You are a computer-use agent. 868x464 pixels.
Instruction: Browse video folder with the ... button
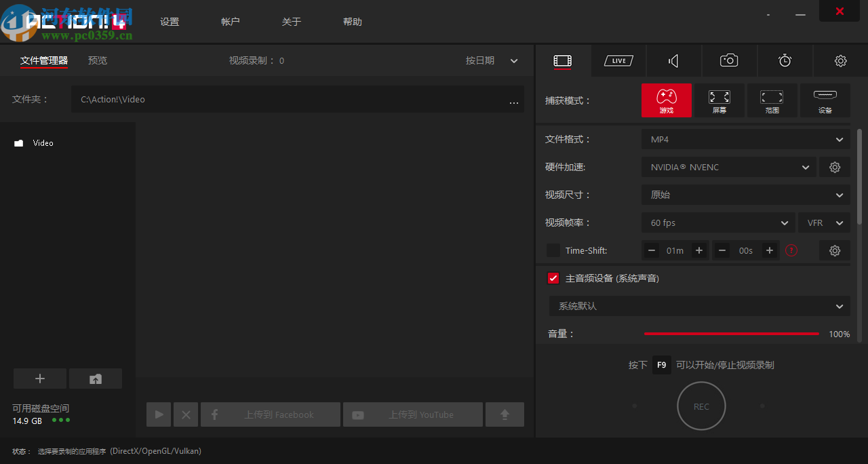(514, 100)
